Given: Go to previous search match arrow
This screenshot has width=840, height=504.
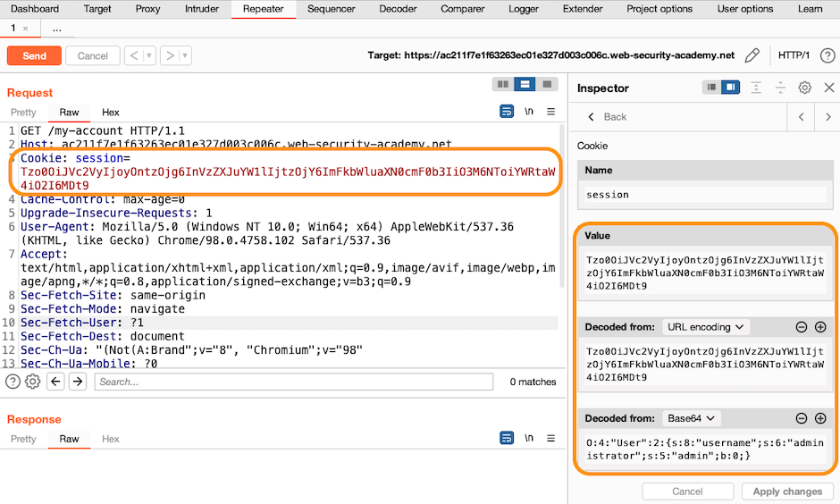Looking at the screenshot, I should (x=55, y=382).
